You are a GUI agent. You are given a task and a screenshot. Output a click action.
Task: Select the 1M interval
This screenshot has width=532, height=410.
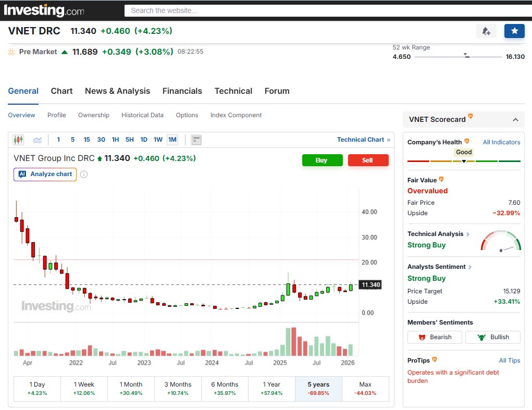[172, 140]
